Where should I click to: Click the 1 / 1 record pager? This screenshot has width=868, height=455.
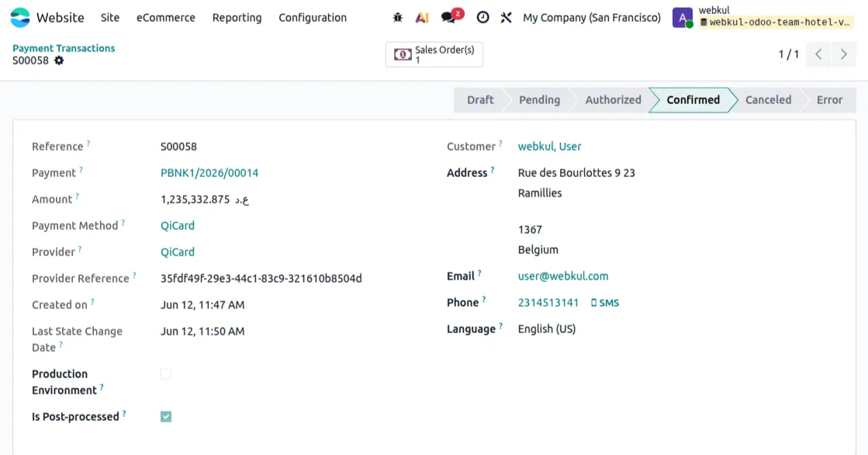point(788,54)
